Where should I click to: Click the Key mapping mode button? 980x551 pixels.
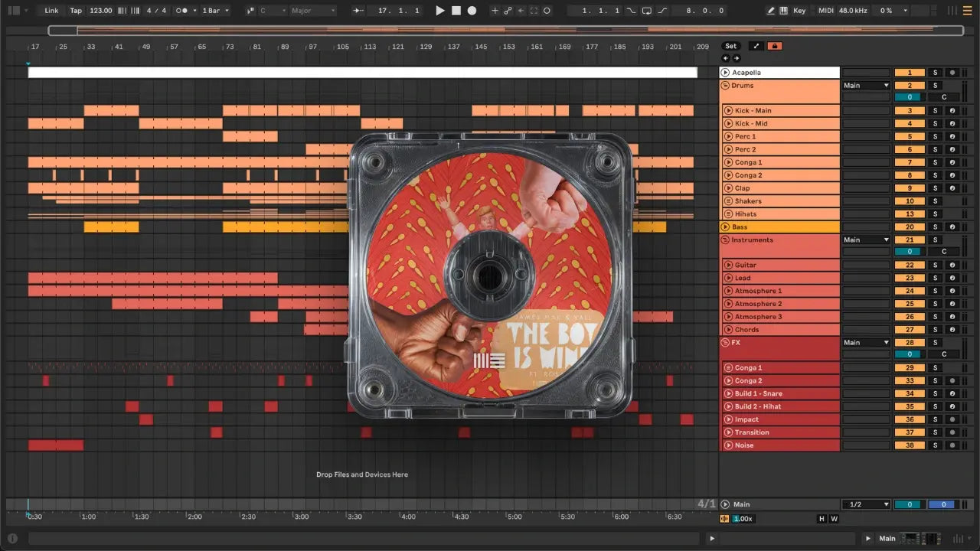click(799, 11)
